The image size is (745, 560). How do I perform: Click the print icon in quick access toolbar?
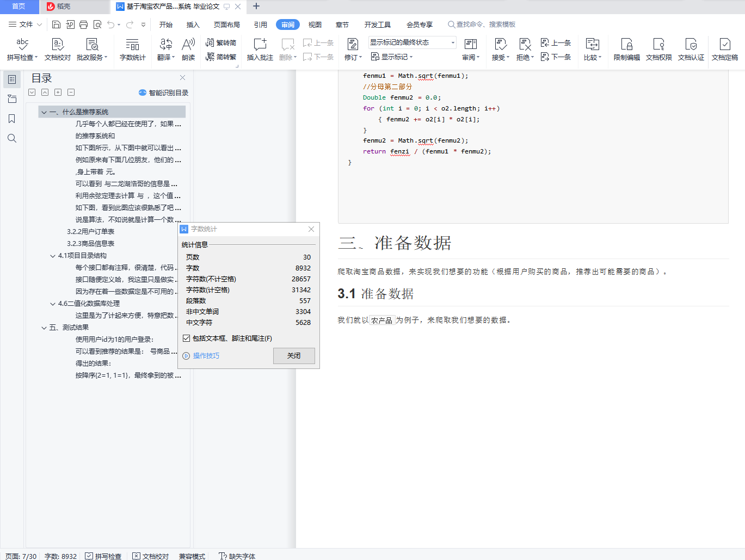[83, 24]
